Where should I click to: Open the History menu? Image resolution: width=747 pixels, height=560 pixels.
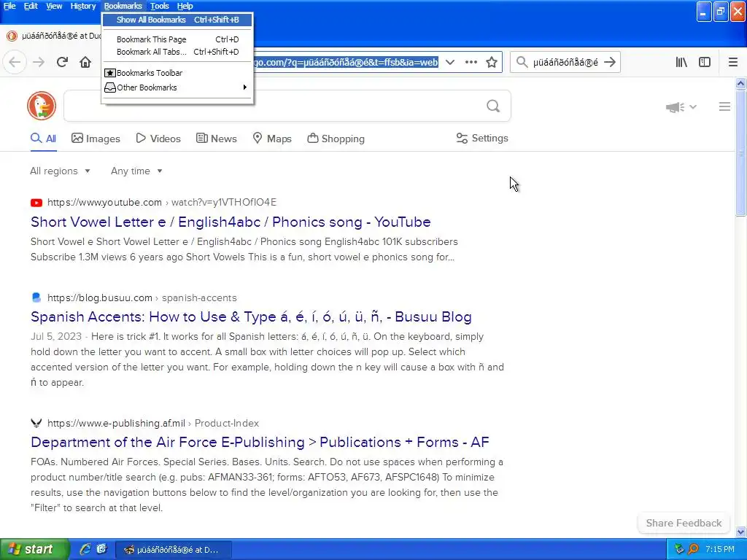tap(83, 6)
